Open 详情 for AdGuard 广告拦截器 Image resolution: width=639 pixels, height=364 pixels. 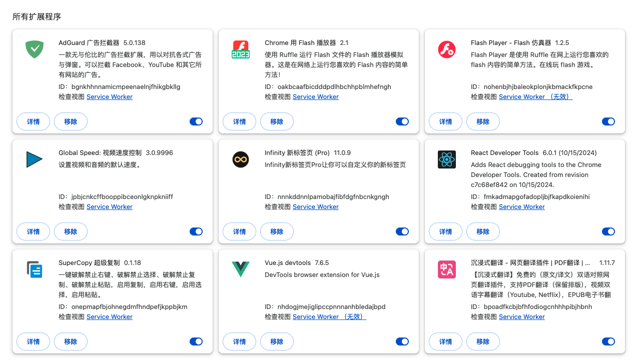click(34, 121)
